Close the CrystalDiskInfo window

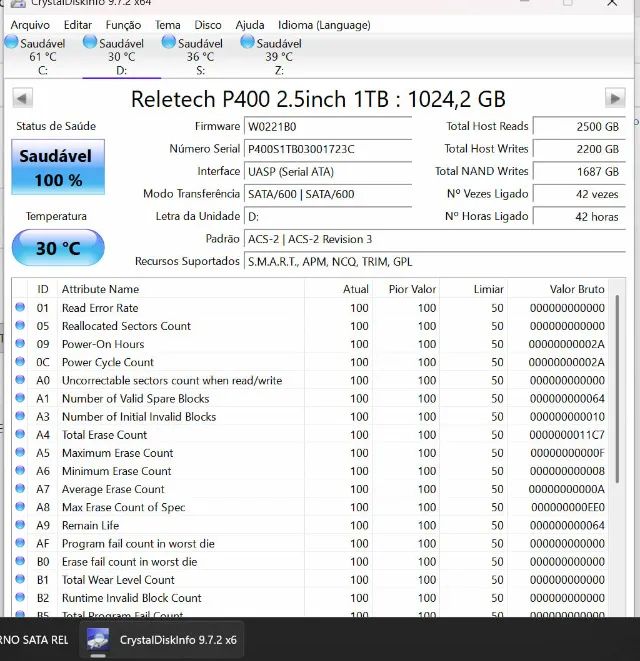(x=612, y=3)
